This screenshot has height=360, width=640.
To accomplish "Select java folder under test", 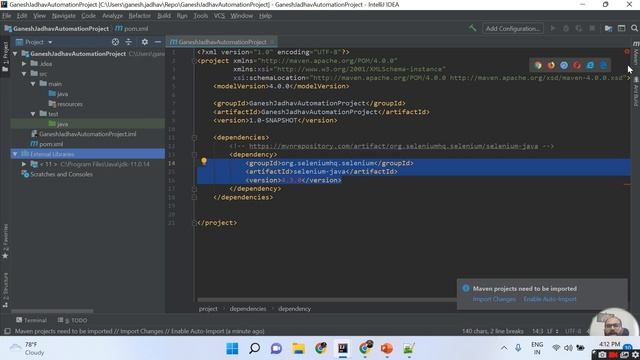I will click(58, 124).
